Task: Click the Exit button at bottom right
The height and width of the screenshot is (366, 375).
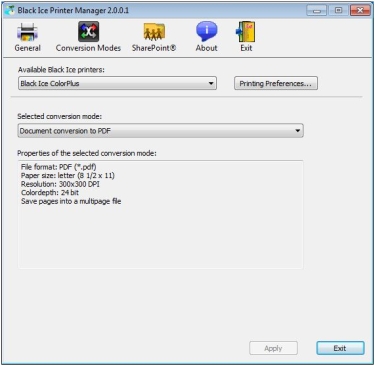Action: tap(340, 348)
